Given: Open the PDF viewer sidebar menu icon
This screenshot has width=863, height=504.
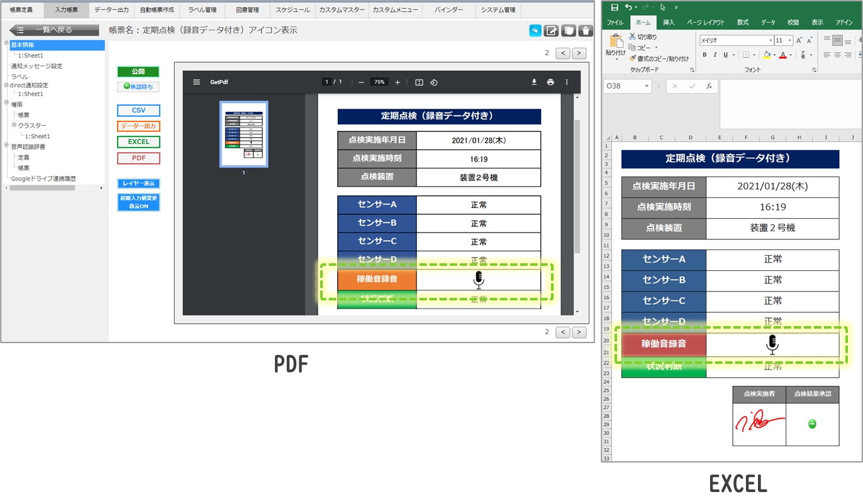Looking at the screenshot, I should pyautogui.click(x=197, y=82).
